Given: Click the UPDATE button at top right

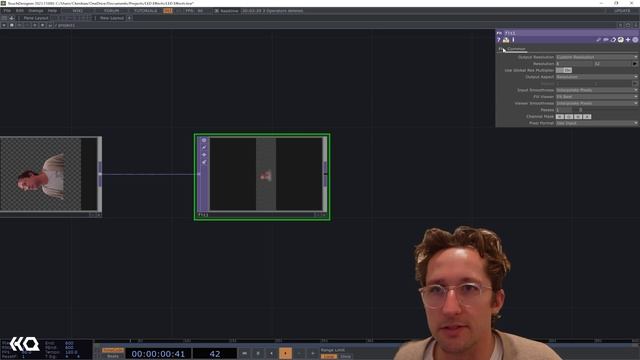Looking at the screenshot, I should [622, 11].
